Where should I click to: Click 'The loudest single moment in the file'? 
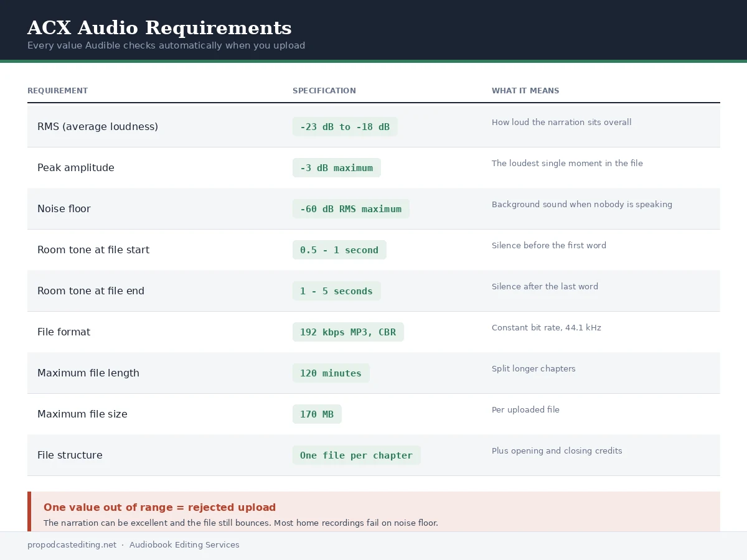567,164
